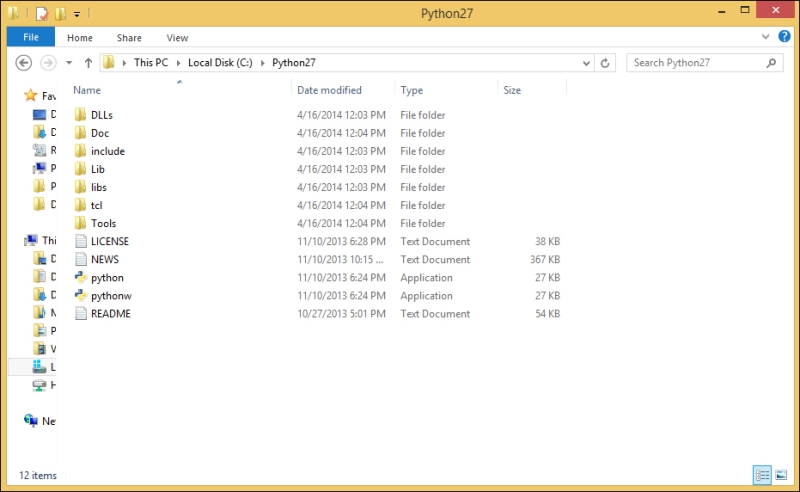Expand the Local Disk (C:) breadcrumb arrow

[263, 63]
